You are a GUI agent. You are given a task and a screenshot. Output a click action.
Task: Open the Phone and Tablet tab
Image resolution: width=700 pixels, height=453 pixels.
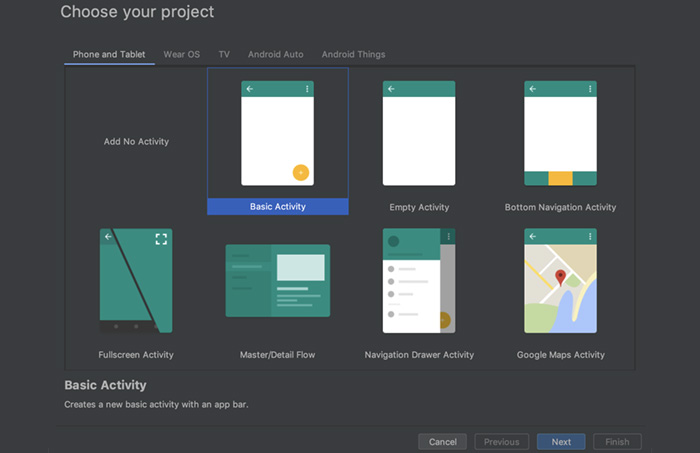point(108,54)
